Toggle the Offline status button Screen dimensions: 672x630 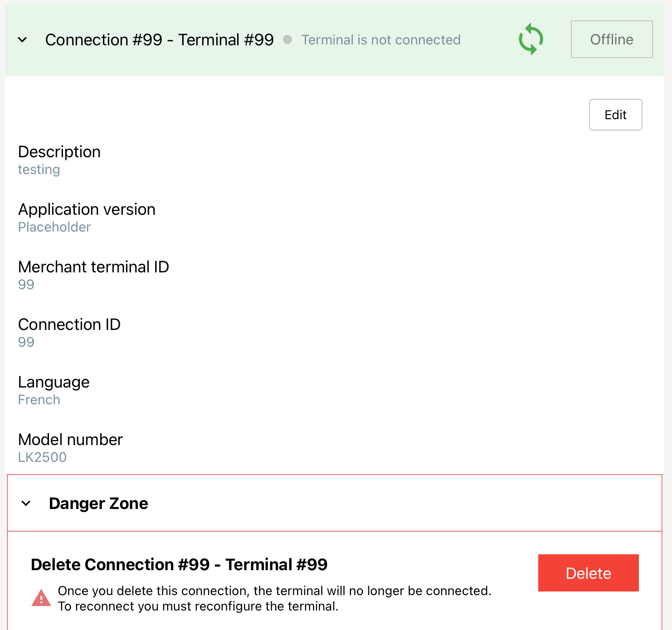[611, 39]
